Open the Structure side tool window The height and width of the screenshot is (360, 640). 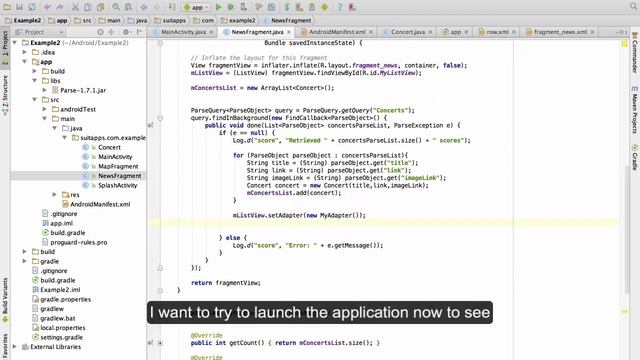click(x=5, y=95)
